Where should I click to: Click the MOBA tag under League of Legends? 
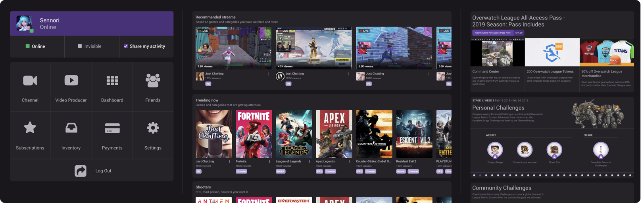click(281, 172)
